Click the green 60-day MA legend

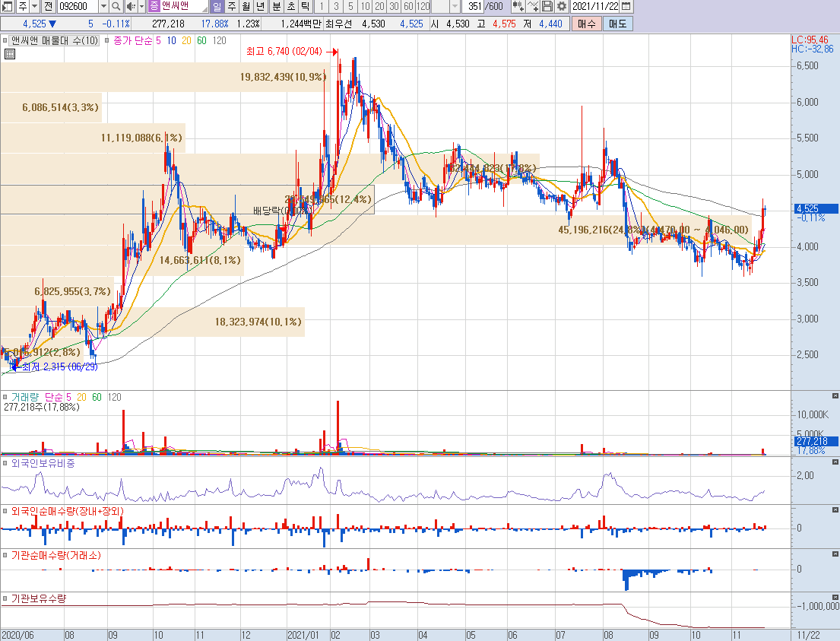click(x=201, y=41)
